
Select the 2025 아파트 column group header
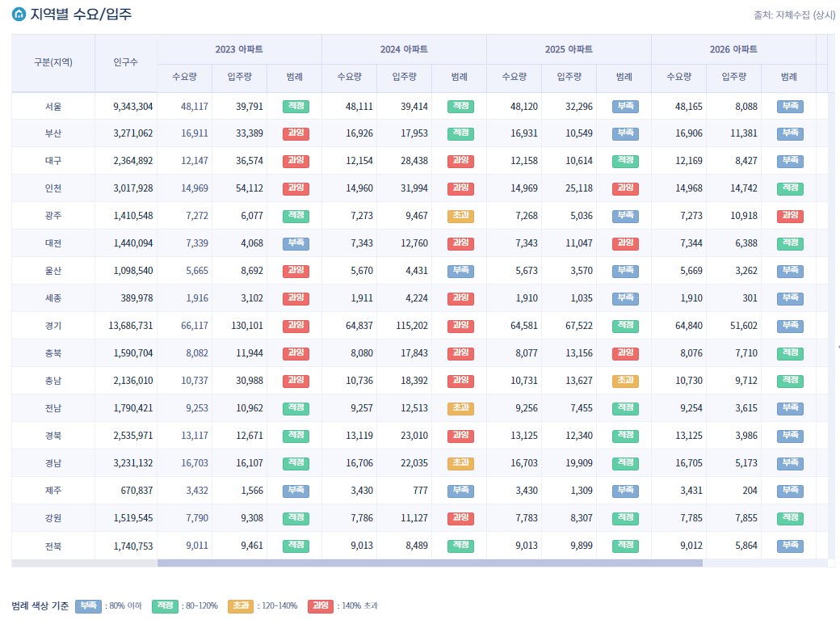click(x=569, y=49)
